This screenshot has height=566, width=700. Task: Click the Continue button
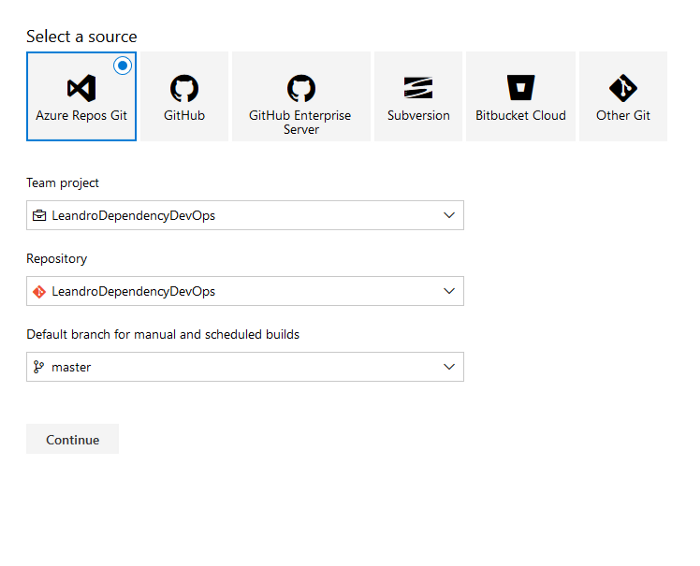73,439
